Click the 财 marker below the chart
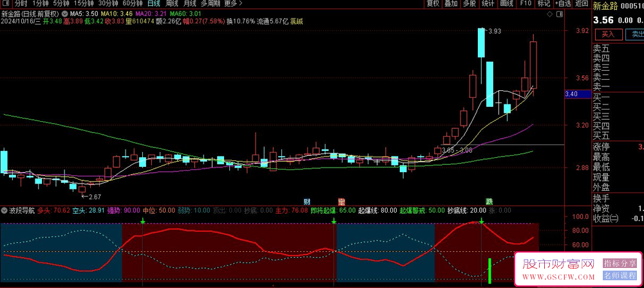 coord(307,202)
